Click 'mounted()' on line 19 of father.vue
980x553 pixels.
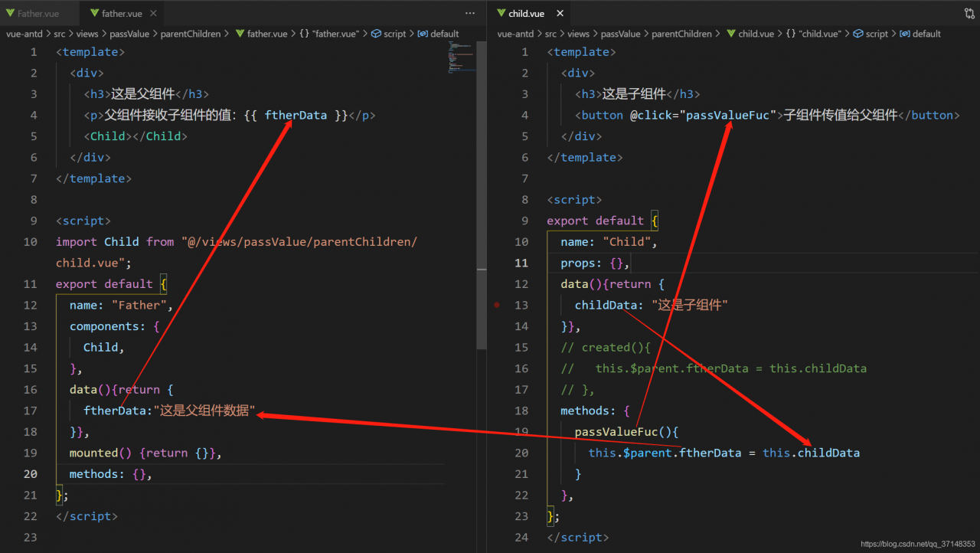click(101, 453)
